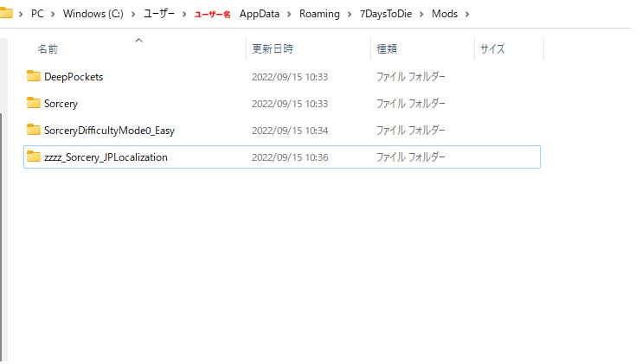This screenshot has width=642, height=364.
Task: Sort by the 更新日時 column header
Action: [x=273, y=49]
